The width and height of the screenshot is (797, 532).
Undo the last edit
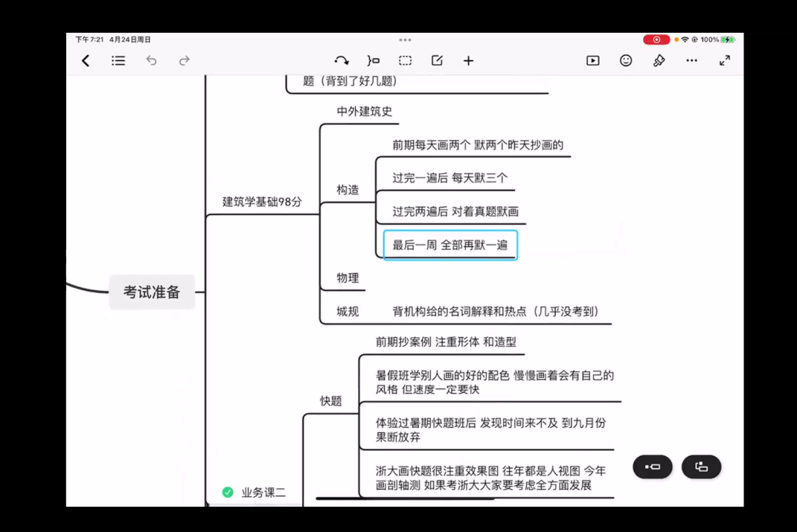pos(152,61)
